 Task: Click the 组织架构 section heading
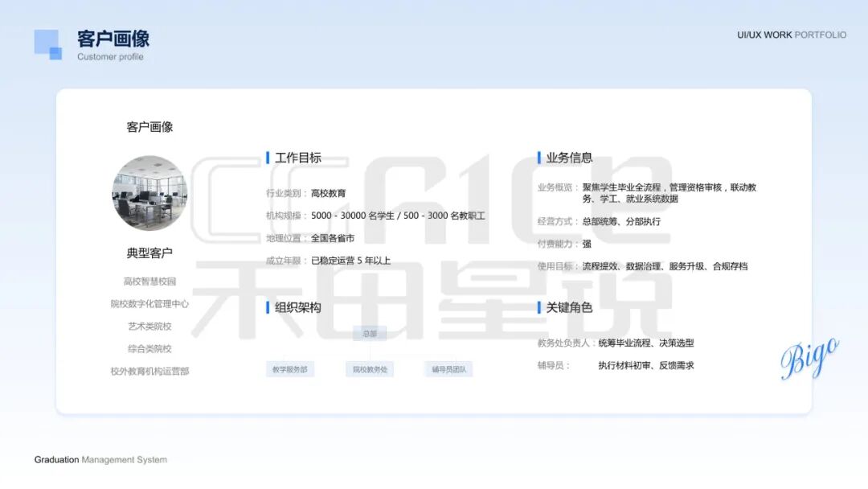pos(297,307)
